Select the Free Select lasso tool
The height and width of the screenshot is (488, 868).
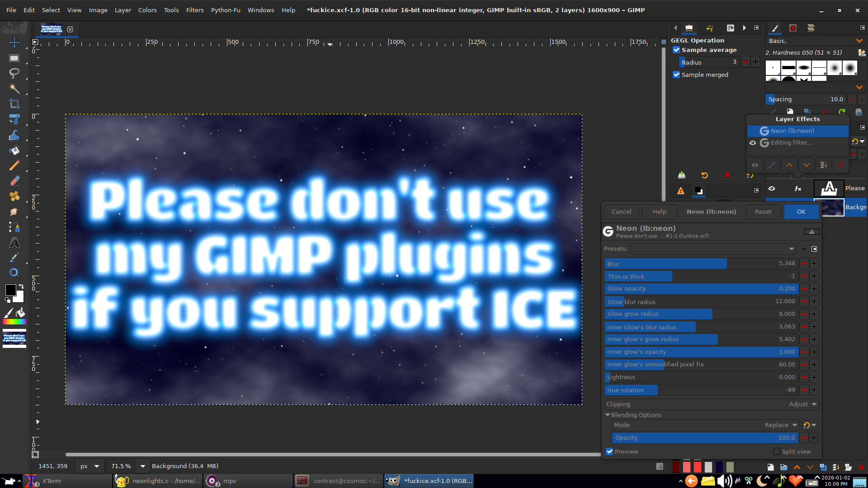click(x=14, y=73)
